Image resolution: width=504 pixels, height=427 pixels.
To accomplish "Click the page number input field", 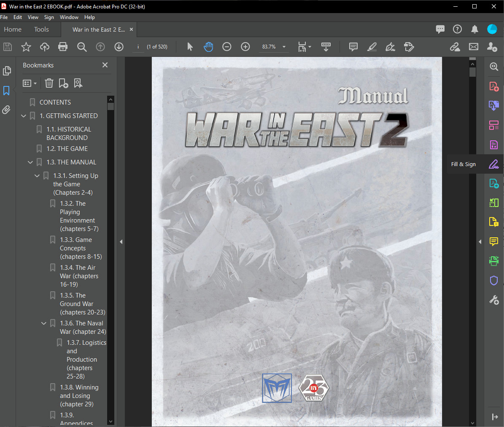I will (138, 47).
